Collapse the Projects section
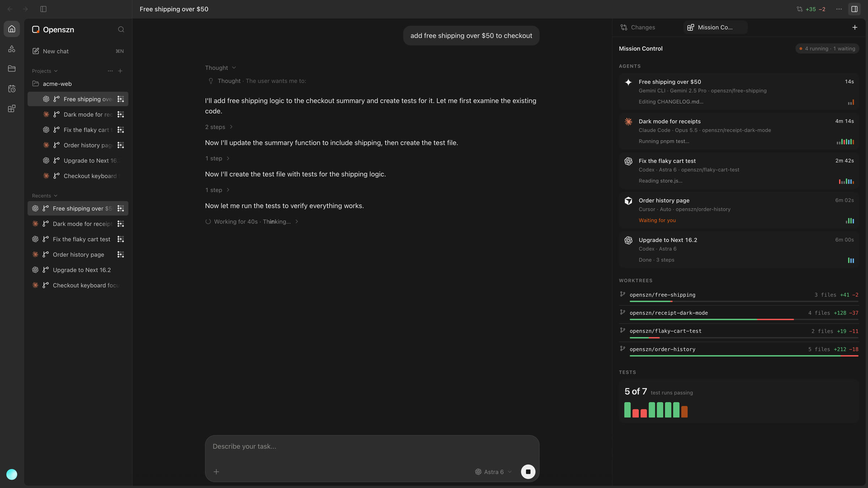 pyautogui.click(x=45, y=71)
